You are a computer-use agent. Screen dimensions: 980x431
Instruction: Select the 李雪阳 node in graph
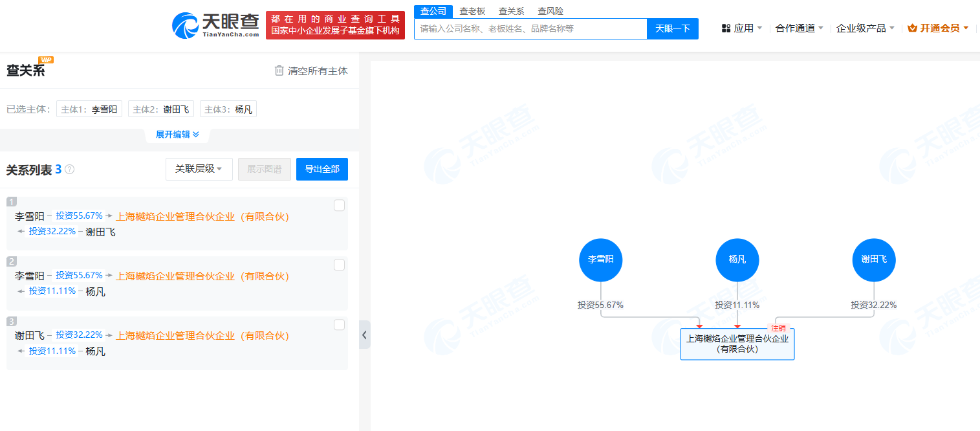tap(600, 260)
